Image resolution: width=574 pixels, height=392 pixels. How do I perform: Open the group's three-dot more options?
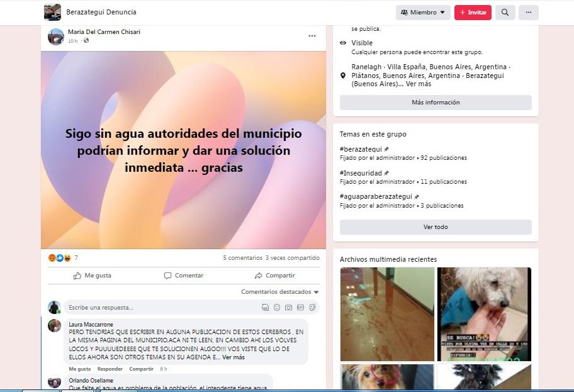529,13
